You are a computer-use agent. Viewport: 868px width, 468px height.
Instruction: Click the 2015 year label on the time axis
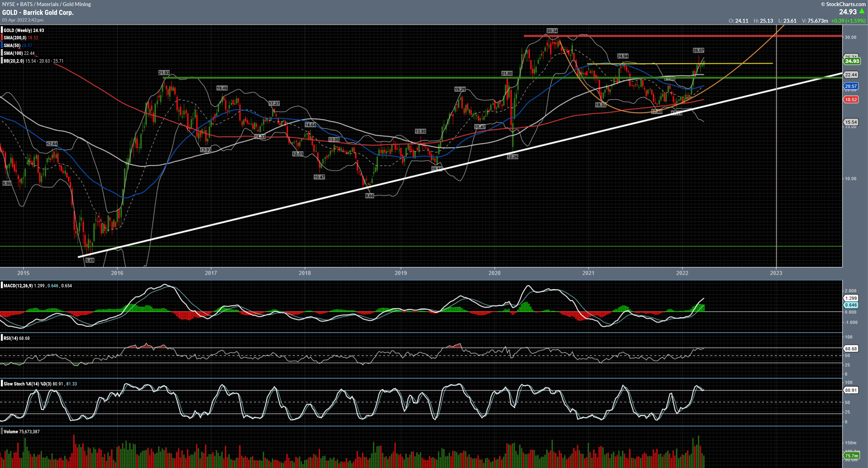point(23,273)
